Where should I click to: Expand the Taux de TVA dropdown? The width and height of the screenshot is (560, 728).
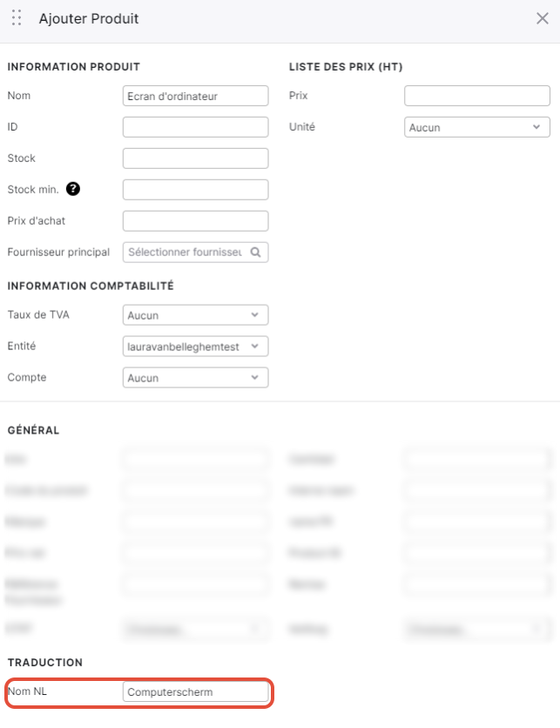(x=195, y=314)
